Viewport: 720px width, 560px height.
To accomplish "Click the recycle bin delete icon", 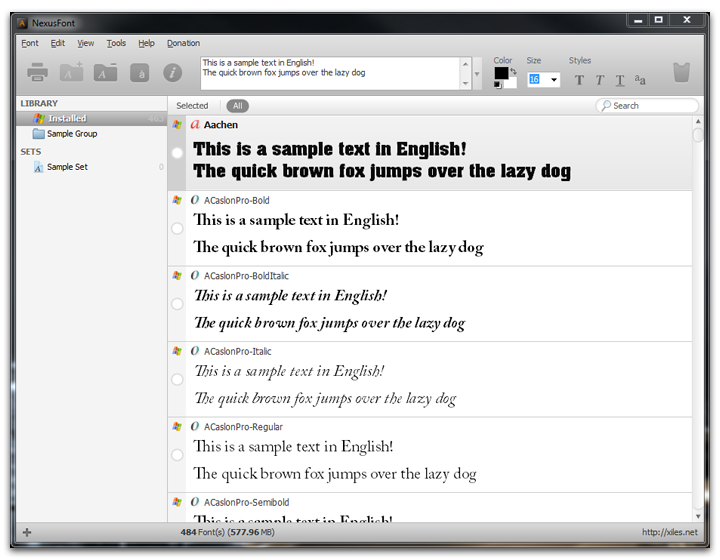I will tap(681, 72).
